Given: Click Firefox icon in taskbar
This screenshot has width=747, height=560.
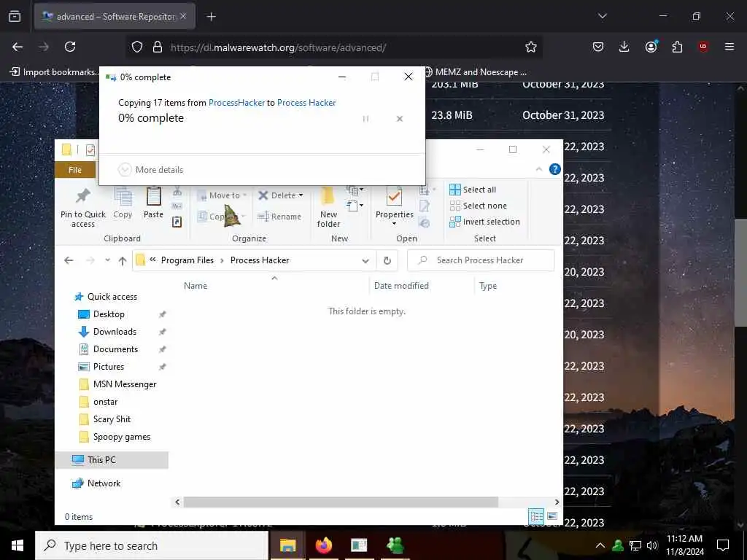Looking at the screenshot, I should point(323,545).
